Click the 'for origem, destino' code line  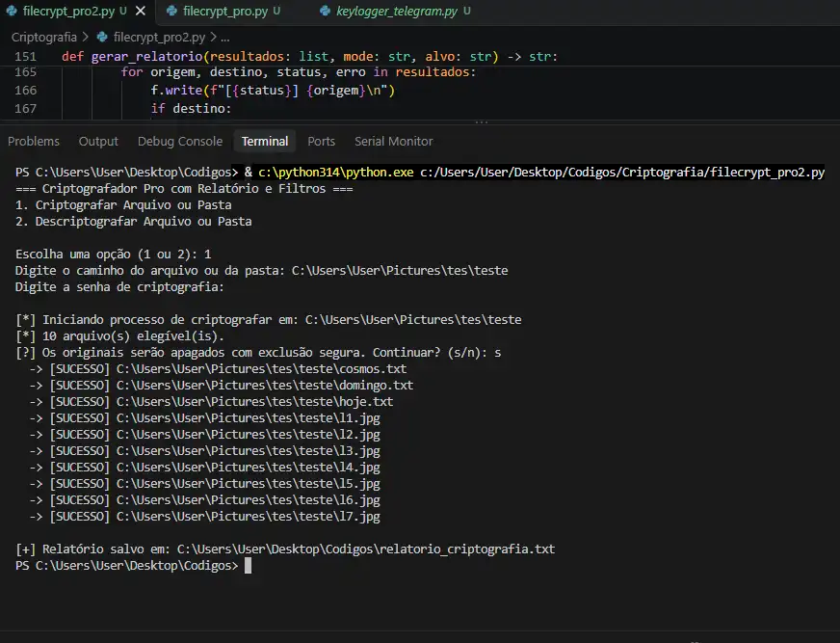[298, 72]
